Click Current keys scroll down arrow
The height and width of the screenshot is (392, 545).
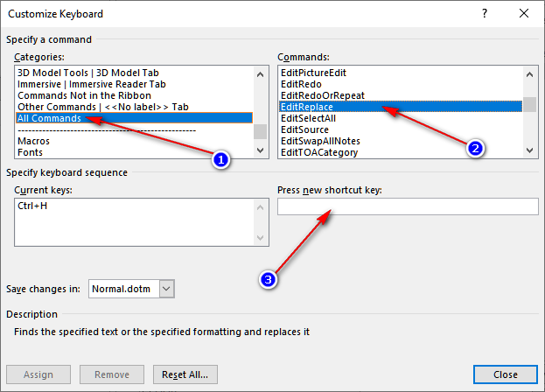(260, 238)
